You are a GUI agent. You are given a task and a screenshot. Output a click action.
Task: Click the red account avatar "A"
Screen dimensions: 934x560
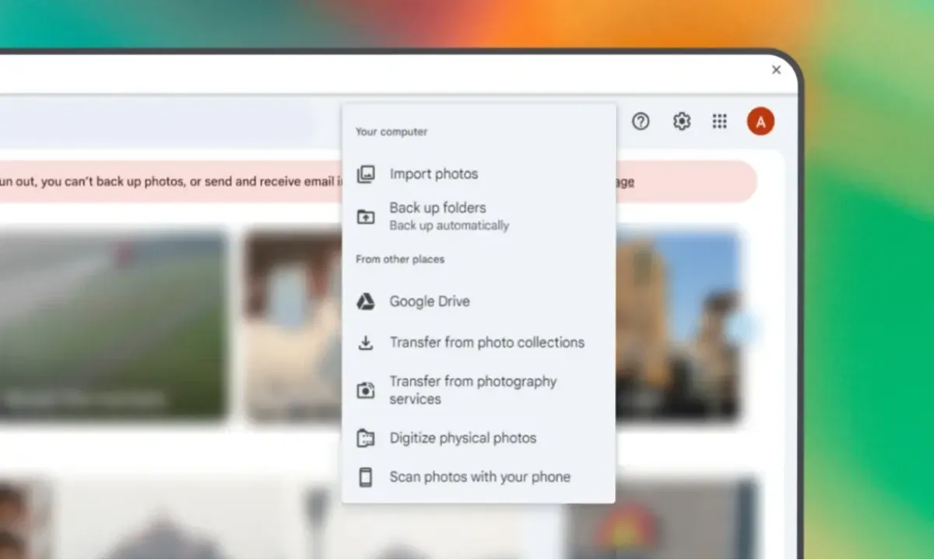(x=760, y=121)
